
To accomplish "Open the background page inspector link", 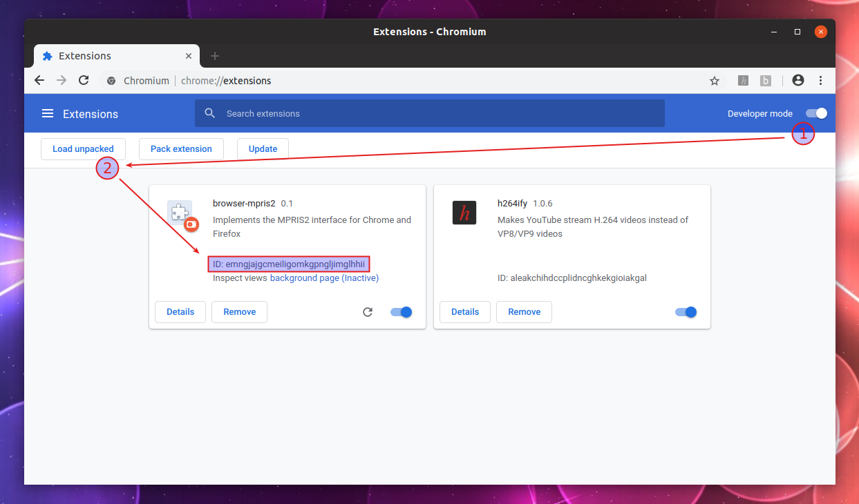I will pyautogui.click(x=324, y=278).
